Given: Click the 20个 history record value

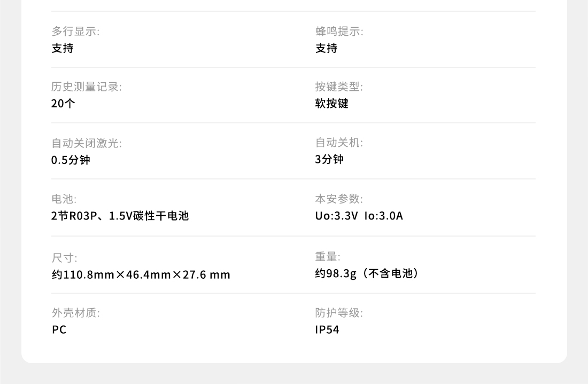Looking at the screenshot, I should click(63, 104).
